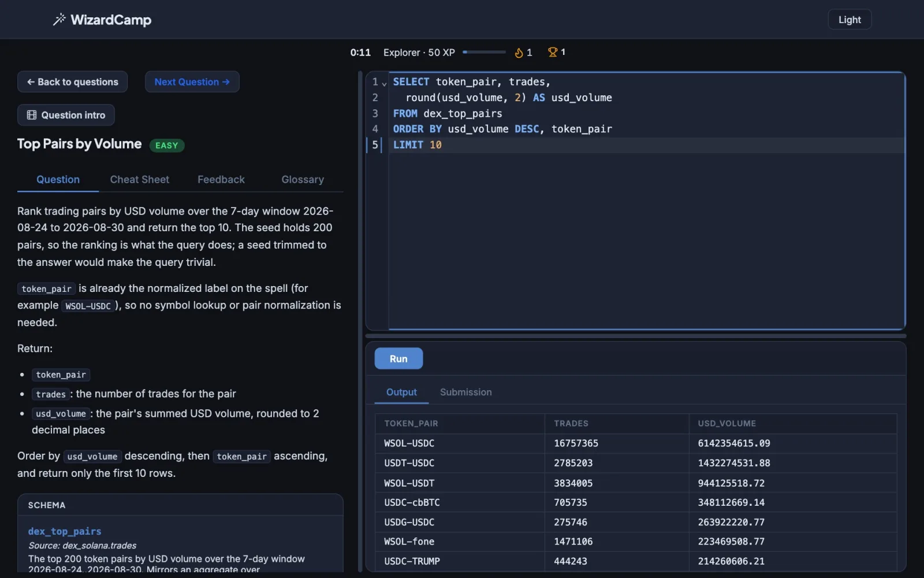Screen dimensions: 924x578
Task: Click line number 3 in the editor gutter
Action: (x=375, y=113)
